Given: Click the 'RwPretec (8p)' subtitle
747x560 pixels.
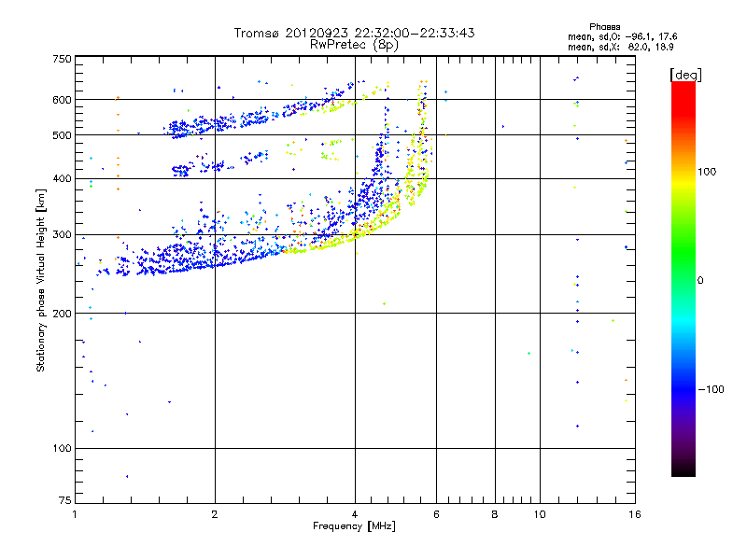Looking at the screenshot, I should (354, 45).
